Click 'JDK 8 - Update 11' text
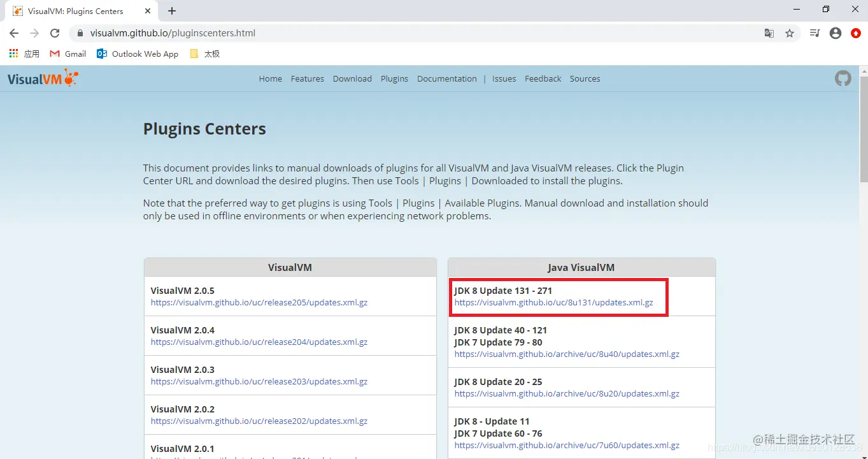Image resolution: width=868 pixels, height=459 pixels. [x=492, y=421]
